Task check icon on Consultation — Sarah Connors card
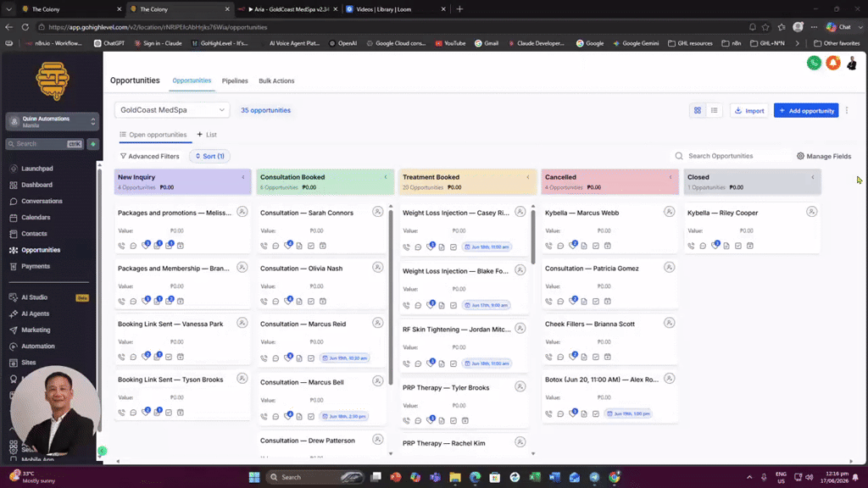This screenshot has width=868, height=488. tap(311, 246)
